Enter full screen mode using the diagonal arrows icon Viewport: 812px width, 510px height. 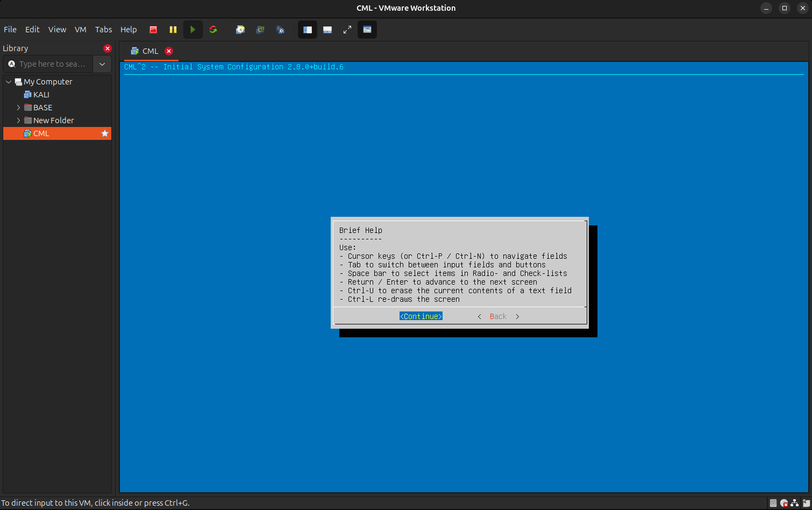click(x=347, y=30)
